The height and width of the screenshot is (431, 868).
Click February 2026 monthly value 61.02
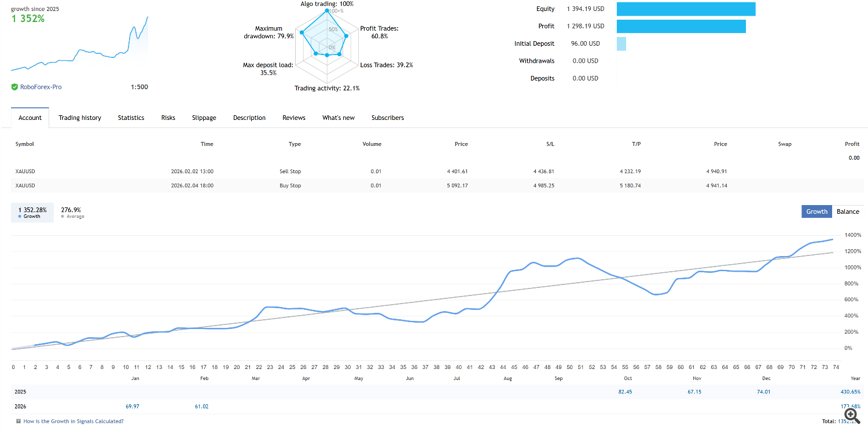click(201, 406)
